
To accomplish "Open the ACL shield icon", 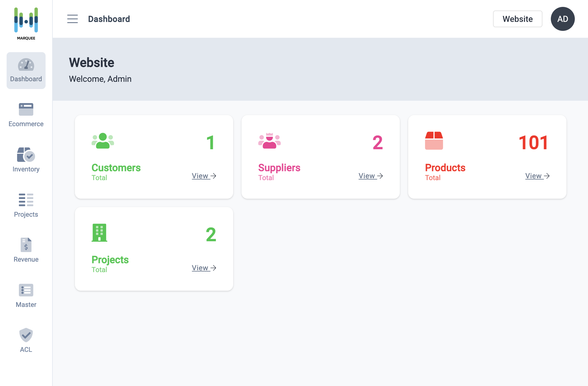I will coord(26,335).
